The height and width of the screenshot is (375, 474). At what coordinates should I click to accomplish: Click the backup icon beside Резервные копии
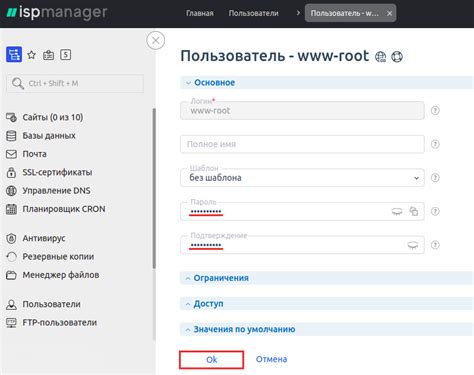11,257
